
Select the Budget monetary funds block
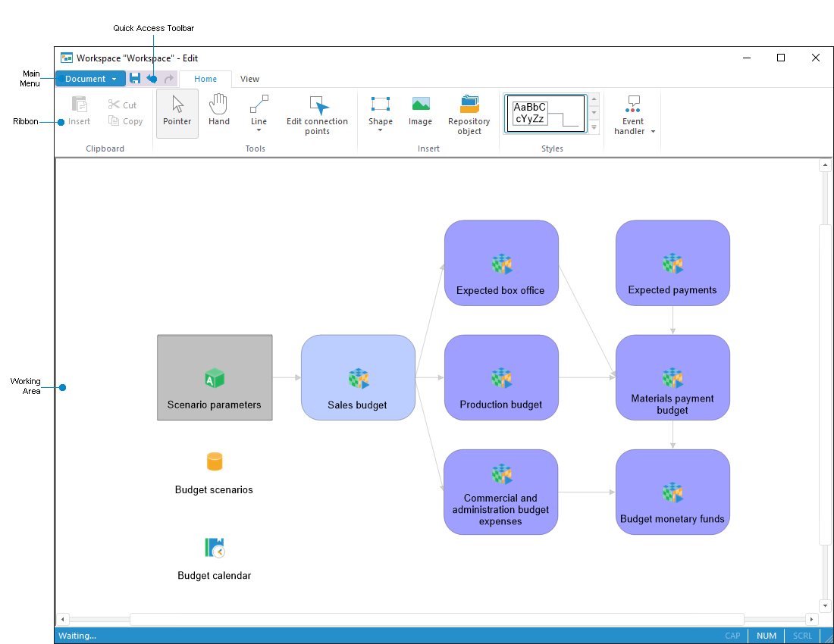(673, 492)
